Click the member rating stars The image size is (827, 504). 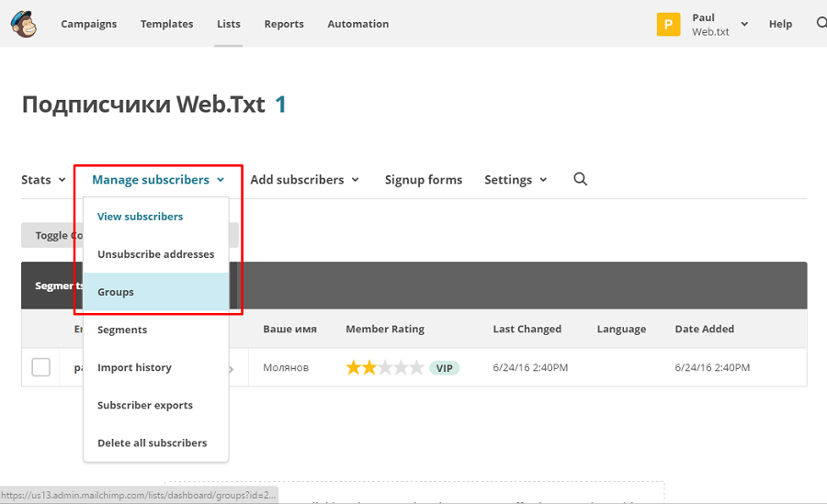point(384,367)
